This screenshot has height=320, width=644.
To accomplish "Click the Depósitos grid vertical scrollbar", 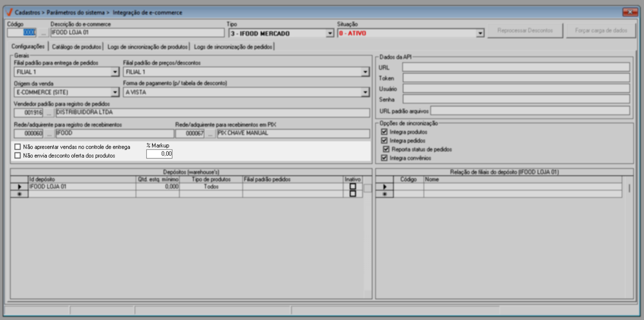I will pyautogui.click(x=367, y=237).
